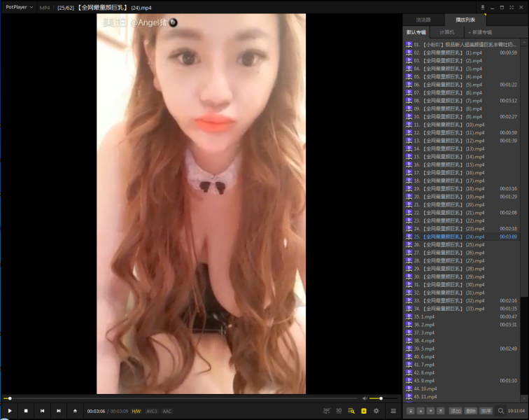The width and height of the screenshot is (529, 420).
Task: Open the PotPlayer main menu dropdown
Action: pyautogui.click(x=20, y=7)
